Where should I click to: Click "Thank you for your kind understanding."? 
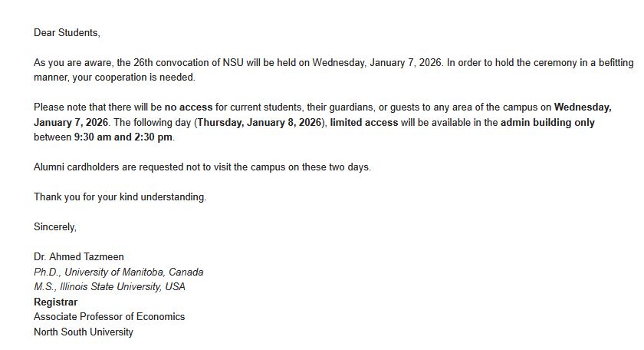pos(120,196)
